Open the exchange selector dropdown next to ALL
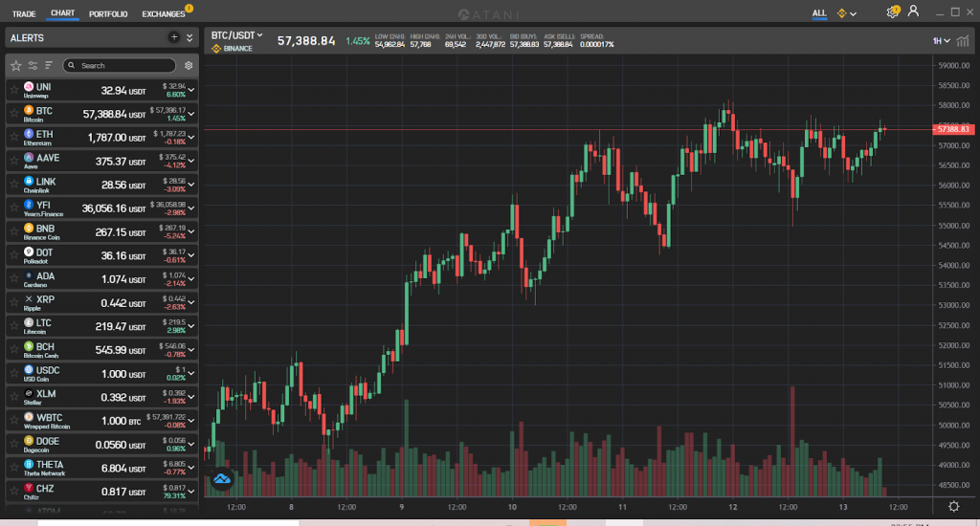 point(847,13)
